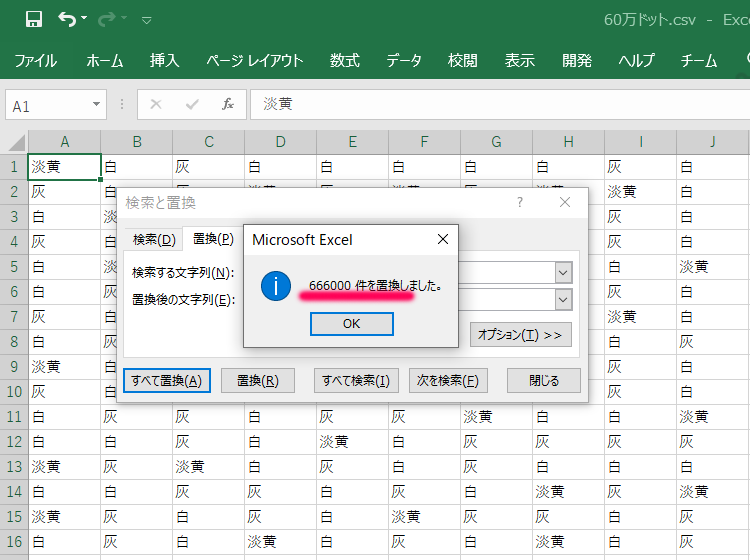Open the Undo history dropdown arrow
Screen dimensions: 750x560
[x=84, y=18]
